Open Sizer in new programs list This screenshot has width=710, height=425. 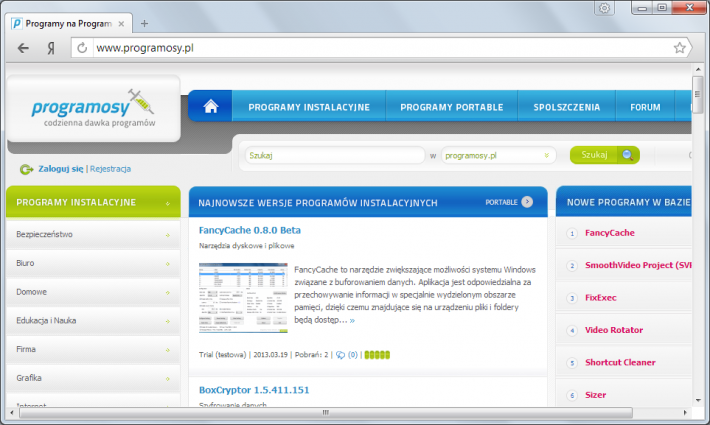pyautogui.click(x=595, y=395)
